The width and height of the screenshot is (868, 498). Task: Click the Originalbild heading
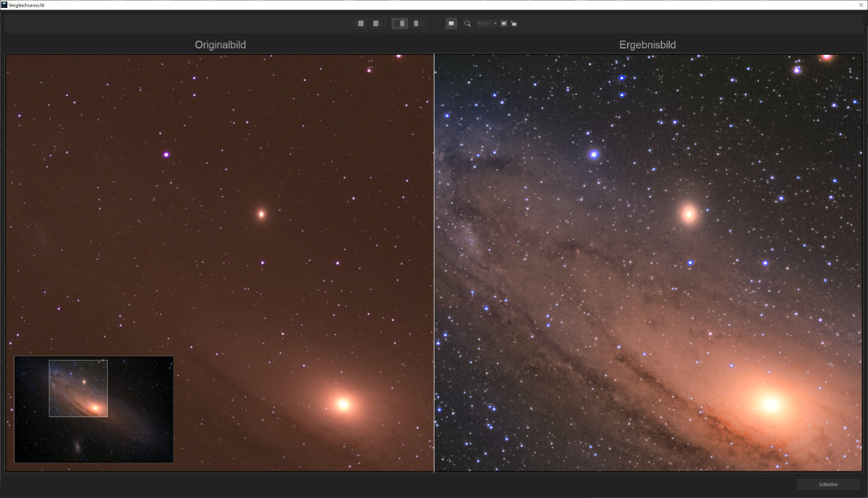(220, 45)
